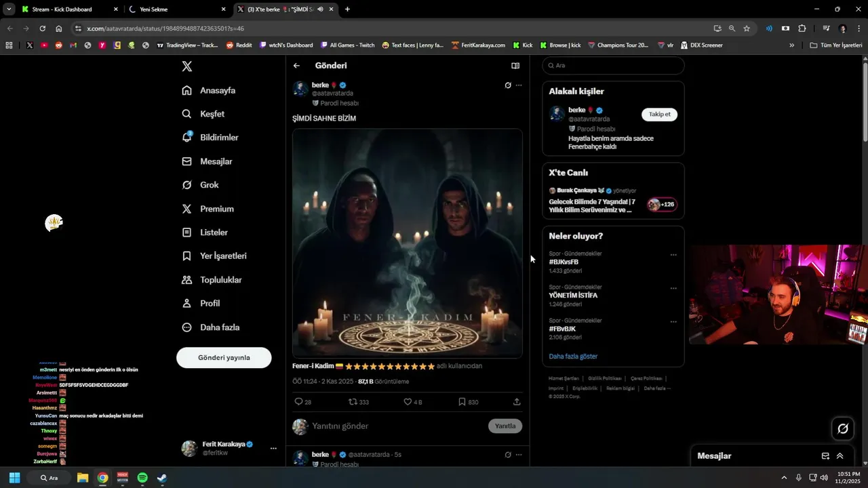
Task: Click the x.com address bar URL
Action: tap(165, 28)
